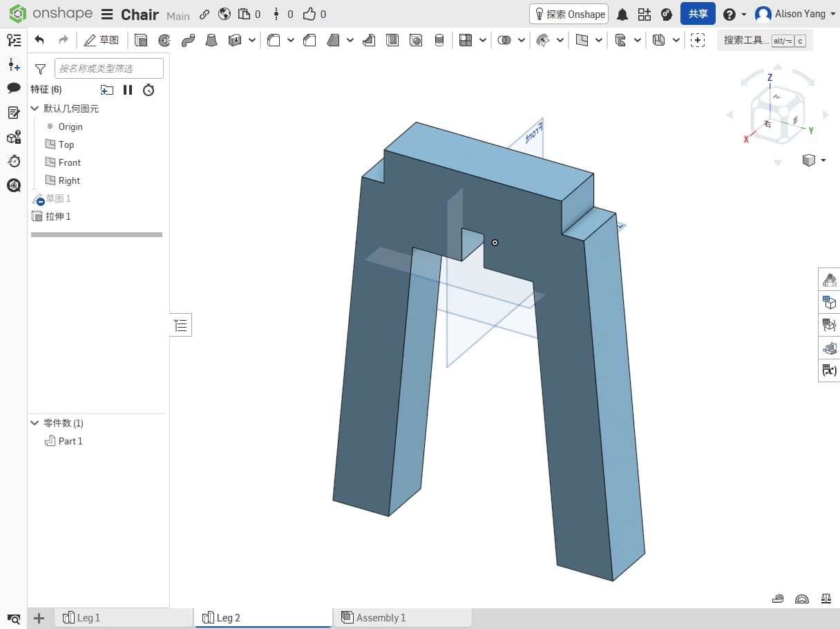The height and width of the screenshot is (629, 840).
Task: Open the Assembly 1 tab
Action: pos(381,618)
